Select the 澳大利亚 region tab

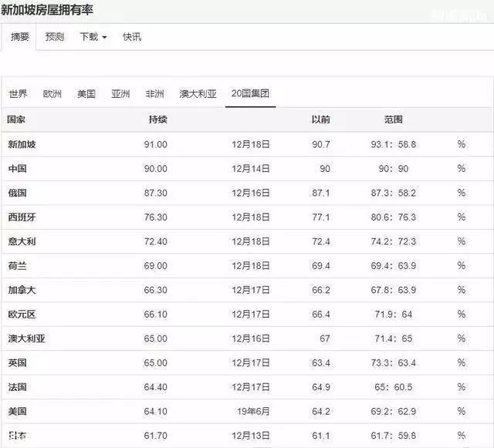(198, 94)
